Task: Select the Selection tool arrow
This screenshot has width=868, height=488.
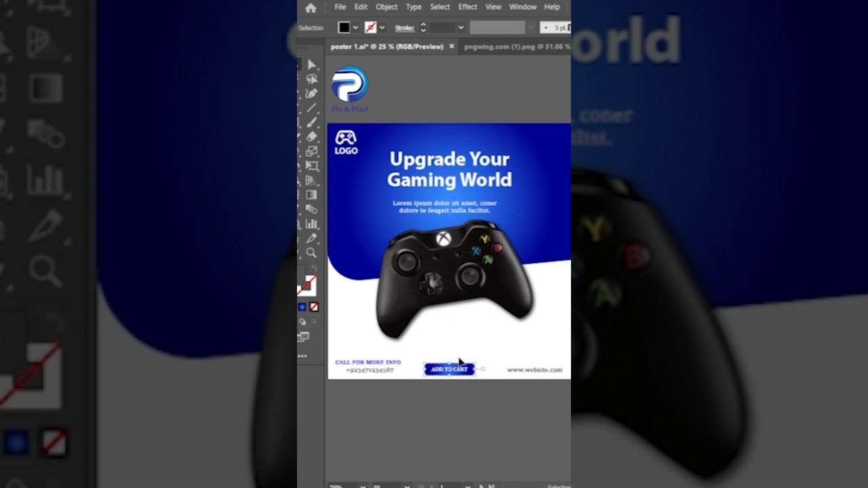Action: tap(312, 64)
